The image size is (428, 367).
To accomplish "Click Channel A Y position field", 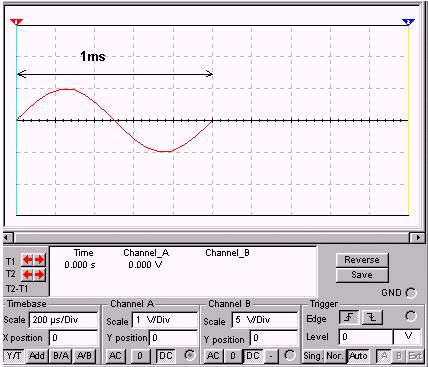I will (x=173, y=338).
